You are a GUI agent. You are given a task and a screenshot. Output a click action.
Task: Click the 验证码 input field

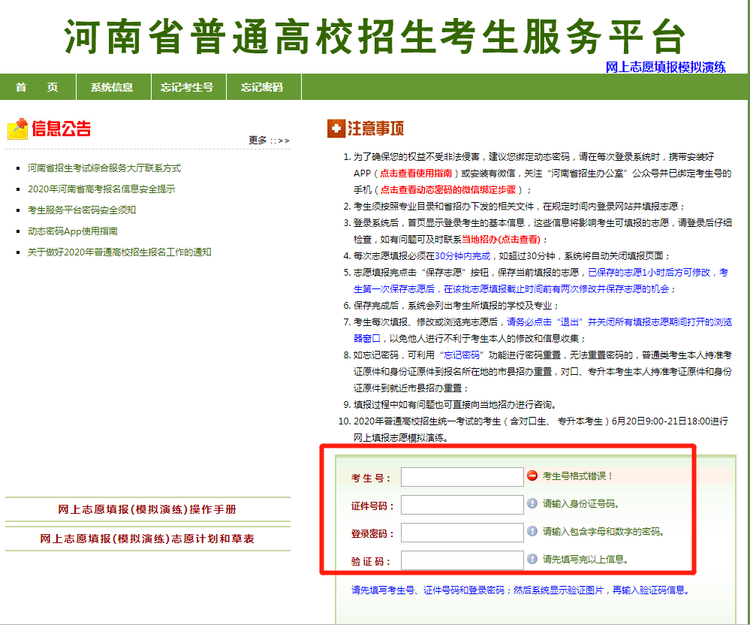coord(462,560)
